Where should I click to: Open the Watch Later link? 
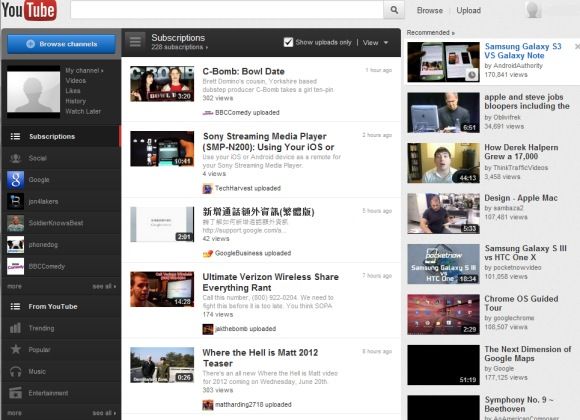click(83, 111)
